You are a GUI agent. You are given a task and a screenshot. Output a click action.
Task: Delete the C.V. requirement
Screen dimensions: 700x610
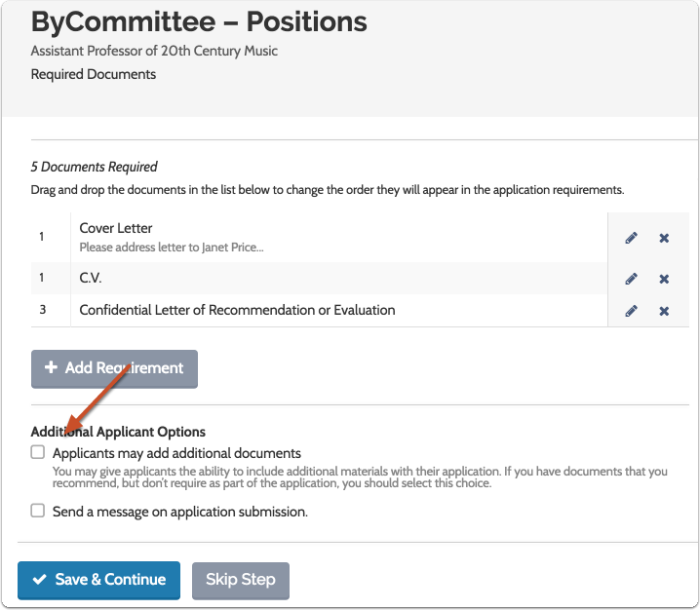click(x=664, y=279)
